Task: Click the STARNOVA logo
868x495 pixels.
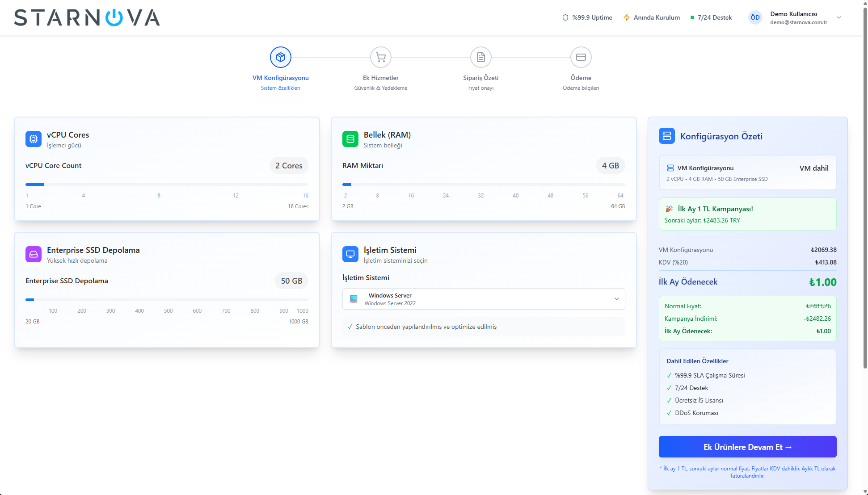Action: tap(87, 18)
